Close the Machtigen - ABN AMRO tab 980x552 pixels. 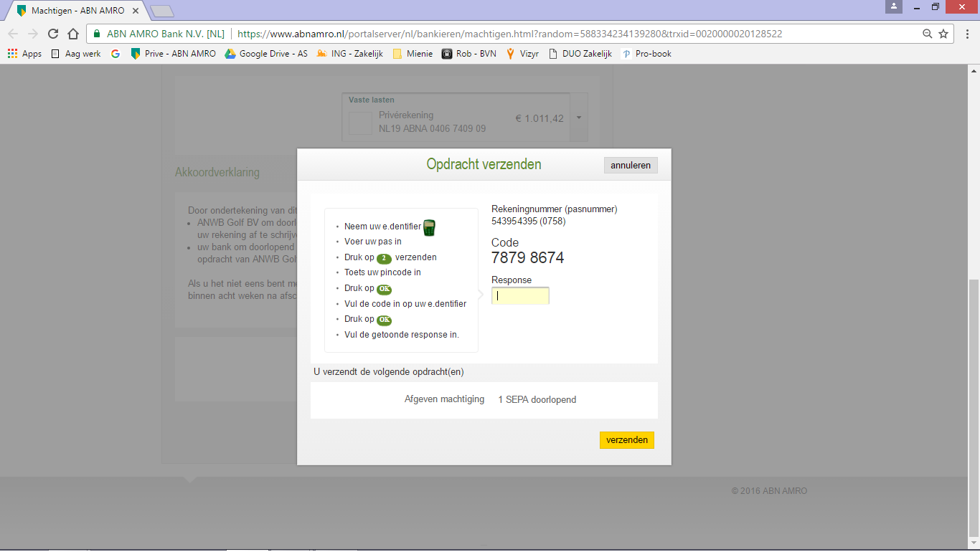tap(136, 11)
